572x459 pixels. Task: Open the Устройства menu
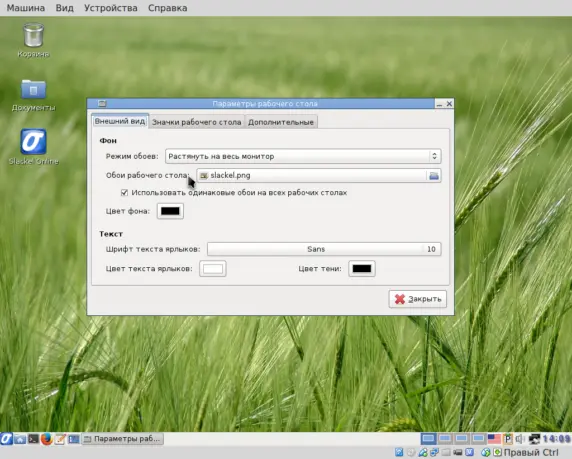point(111,8)
